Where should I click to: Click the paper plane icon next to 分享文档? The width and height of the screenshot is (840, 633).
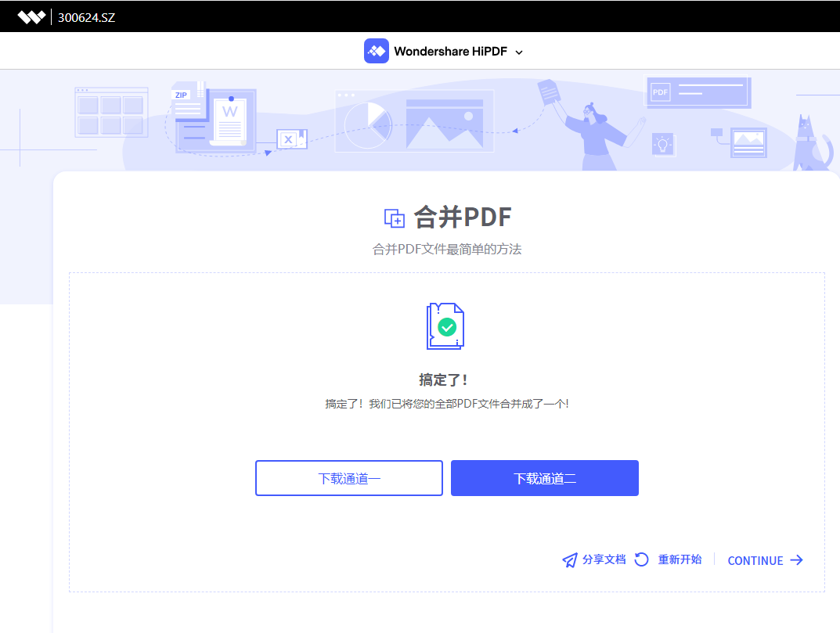569,560
